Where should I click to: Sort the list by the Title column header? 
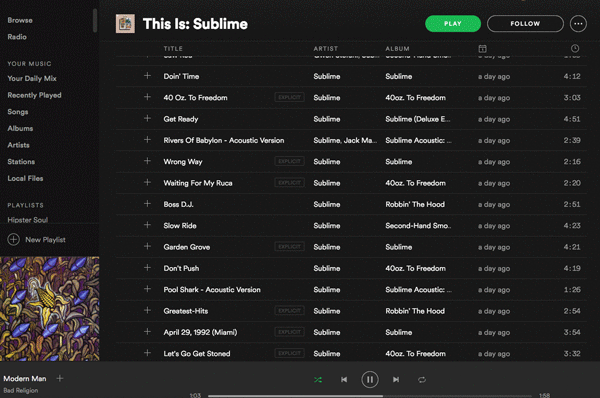[173, 49]
